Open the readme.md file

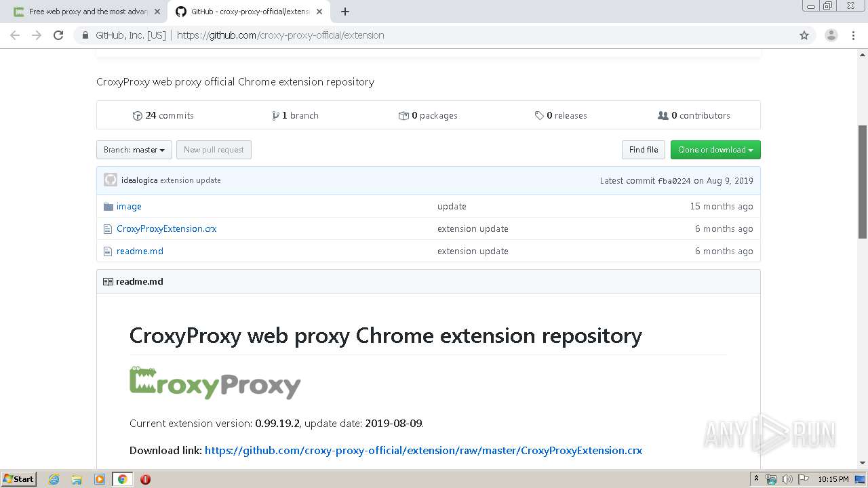pos(140,251)
